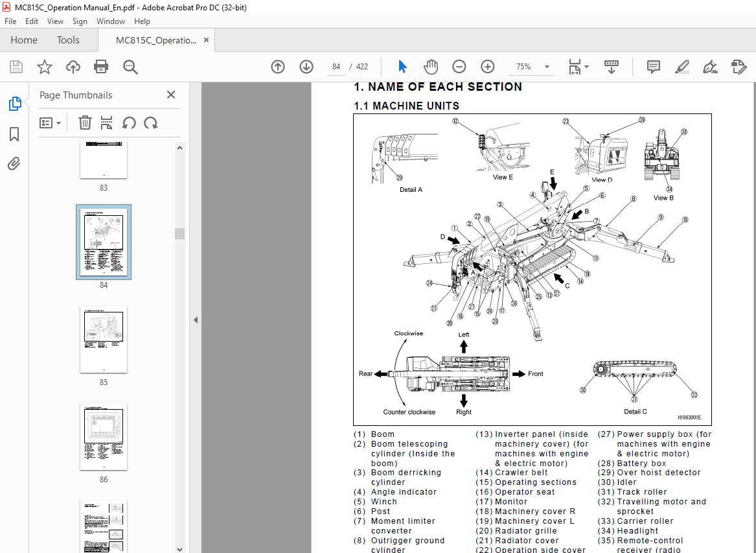Select the Highlight text tool
Viewport: 756px width, 553px height.
tap(682, 67)
